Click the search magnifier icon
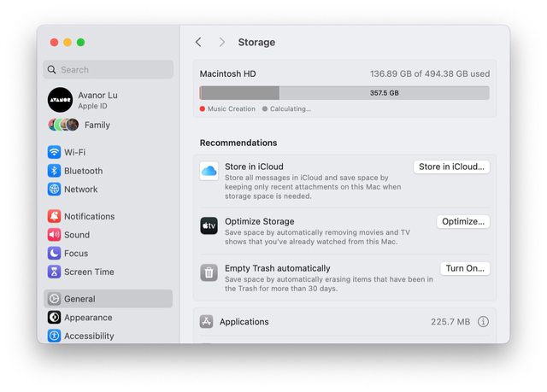 coord(51,70)
